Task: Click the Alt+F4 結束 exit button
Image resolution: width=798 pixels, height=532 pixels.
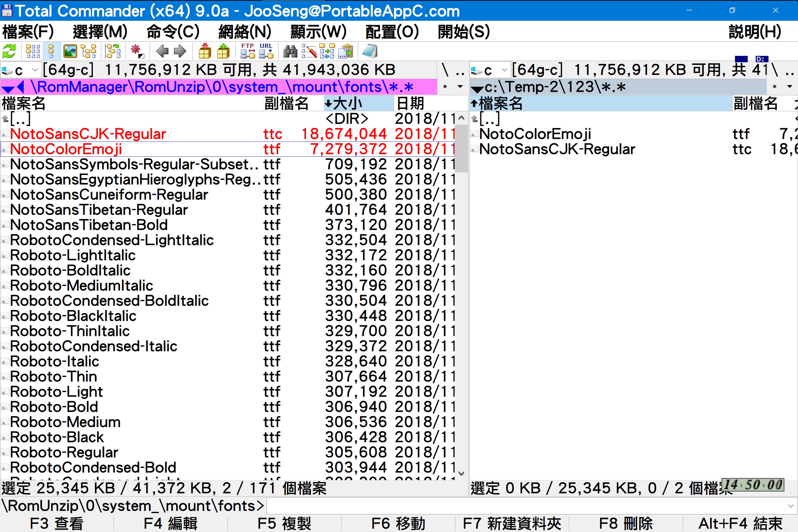Action: click(x=740, y=523)
